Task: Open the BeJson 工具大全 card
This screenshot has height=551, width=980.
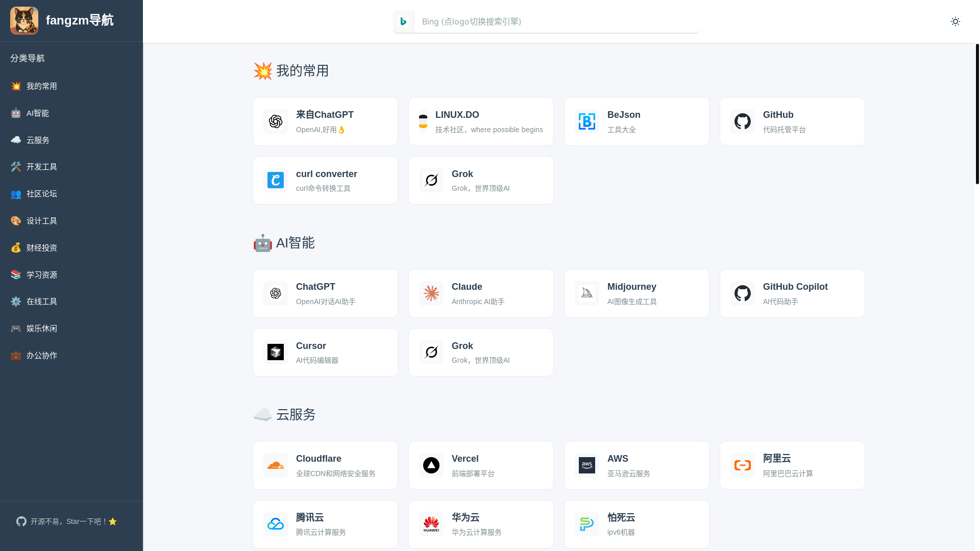Action: pyautogui.click(x=636, y=121)
